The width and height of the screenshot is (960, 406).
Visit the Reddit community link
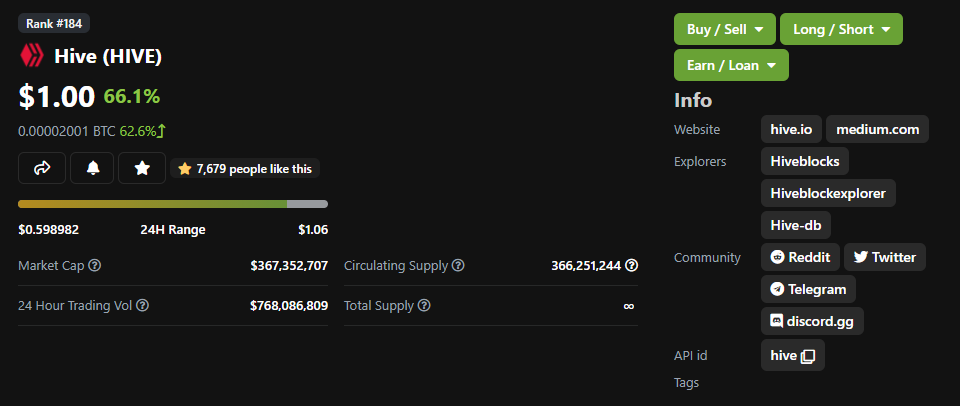click(x=800, y=257)
